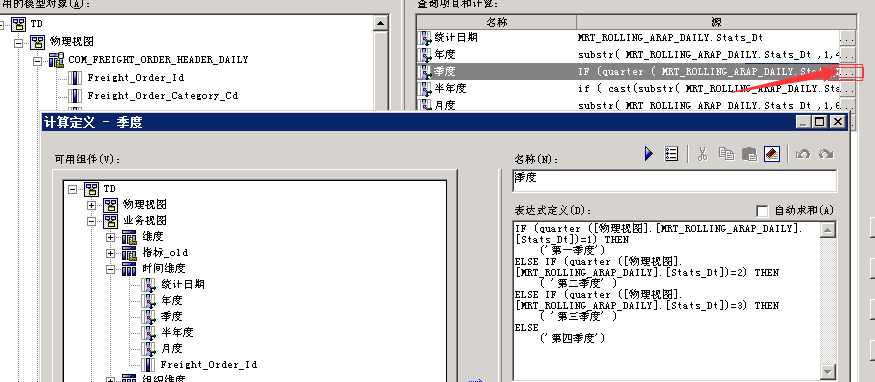Undo the last edit in the calculation dialog
The image size is (875, 382).
[x=802, y=154]
